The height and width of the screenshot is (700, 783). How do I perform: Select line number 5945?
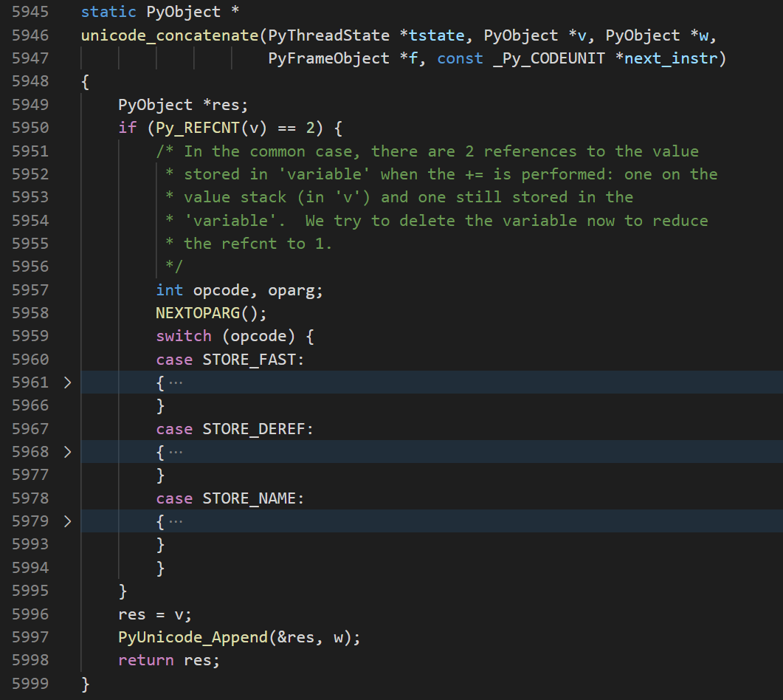30,12
